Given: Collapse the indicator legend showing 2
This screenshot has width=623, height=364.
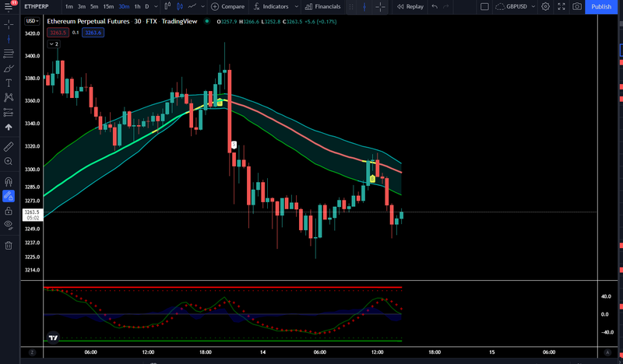Looking at the screenshot, I should pyautogui.click(x=54, y=44).
